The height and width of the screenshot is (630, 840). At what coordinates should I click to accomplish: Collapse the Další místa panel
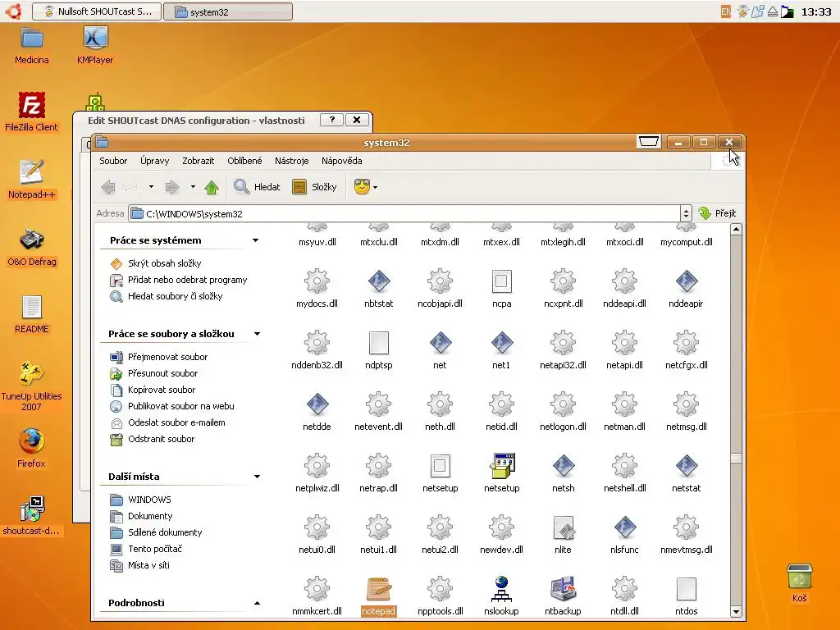pos(257,477)
